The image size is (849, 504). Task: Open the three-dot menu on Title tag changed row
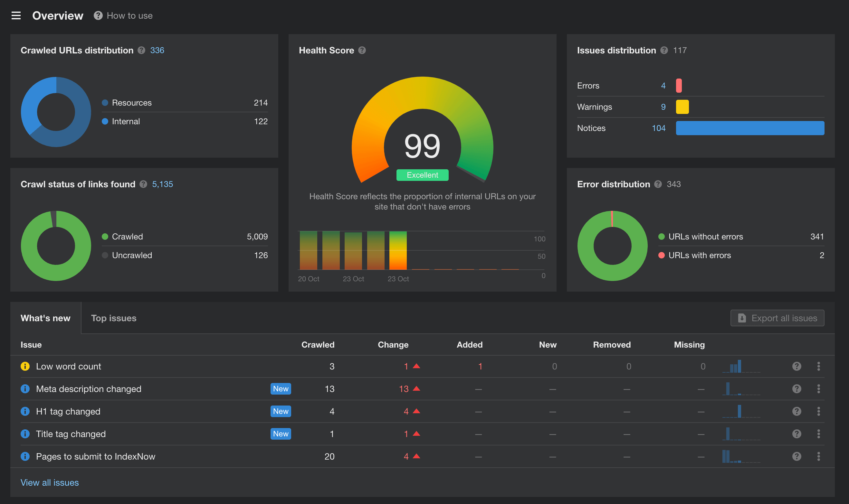tap(819, 434)
